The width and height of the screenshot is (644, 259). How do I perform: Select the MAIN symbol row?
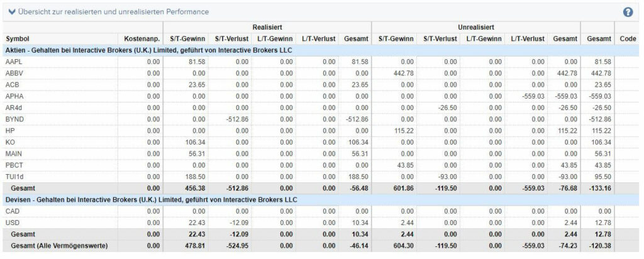coord(321,154)
